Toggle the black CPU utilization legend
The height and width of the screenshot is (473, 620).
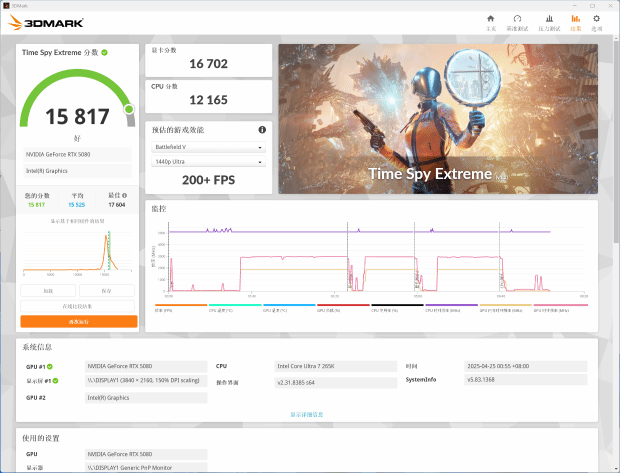click(397, 308)
